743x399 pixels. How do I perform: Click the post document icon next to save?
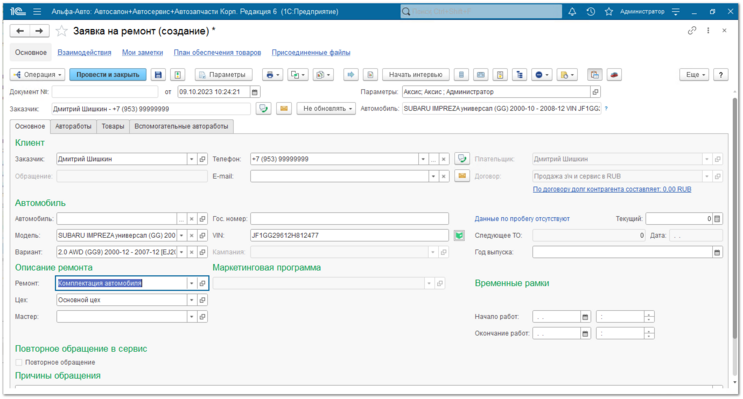(x=178, y=75)
